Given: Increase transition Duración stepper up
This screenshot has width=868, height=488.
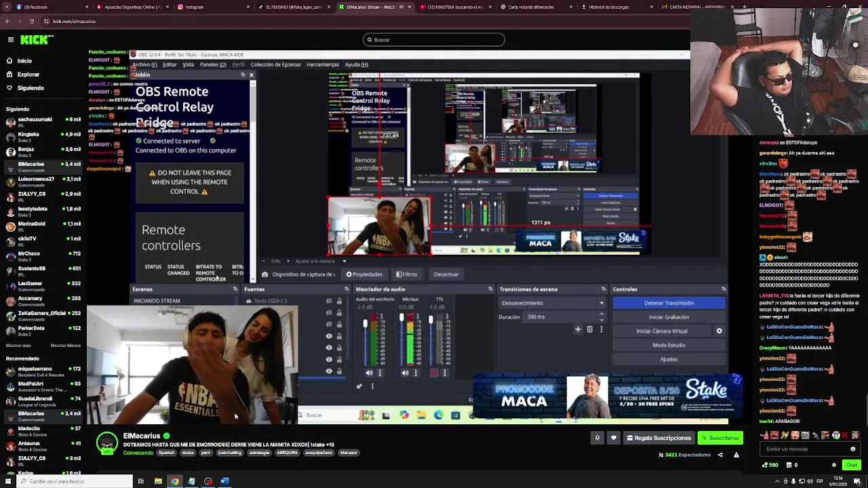Looking at the screenshot, I should pos(601,314).
